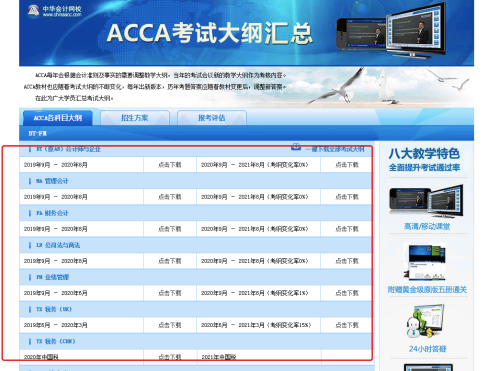This screenshot has height=371, width=500.
Task: Click the 中华会计网校 logo icon
Action: (x=33, y=11)
